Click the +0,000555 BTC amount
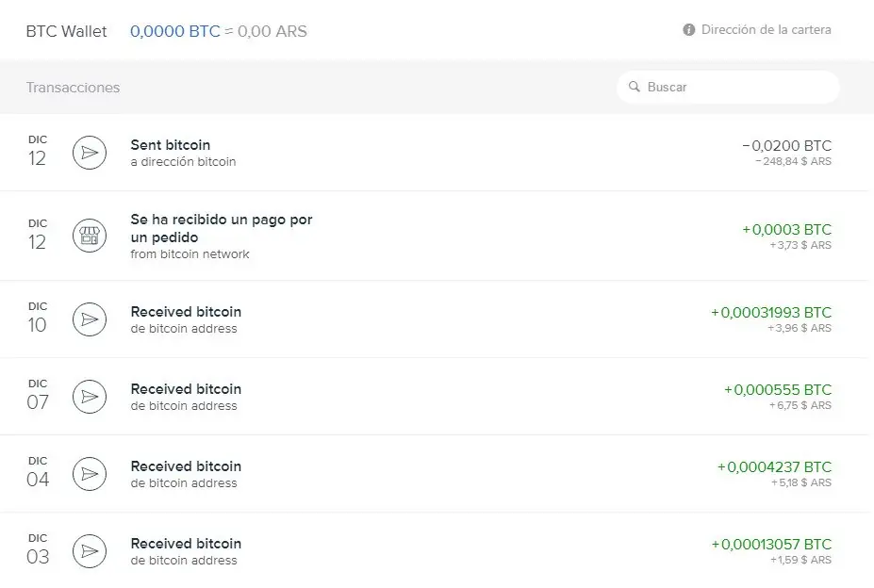The width and height of the screenshot is (874, 588). pos(778,390)
